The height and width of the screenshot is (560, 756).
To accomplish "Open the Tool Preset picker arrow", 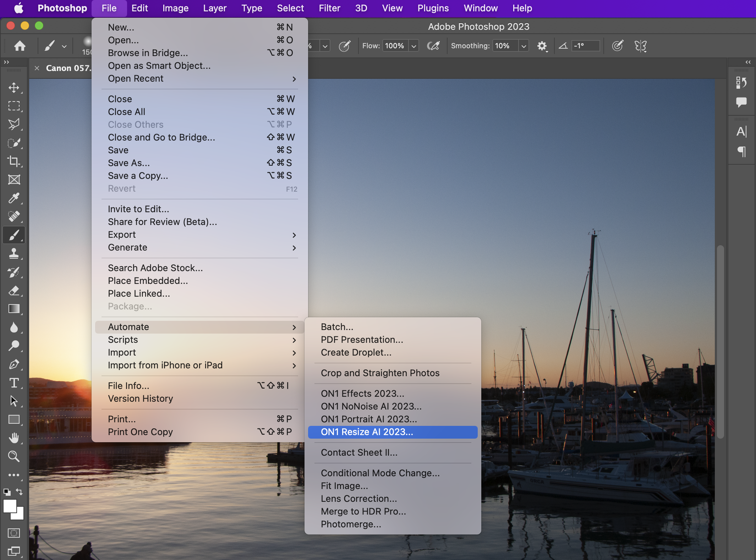I will pos(64,46).
